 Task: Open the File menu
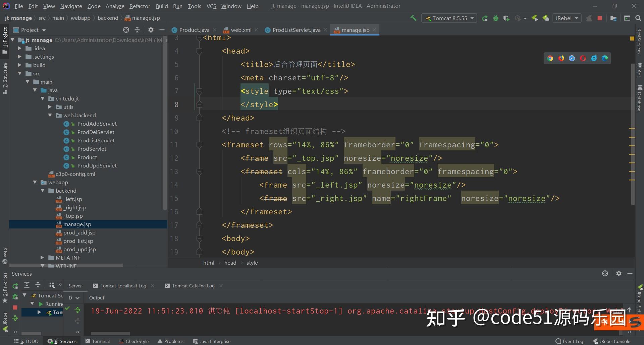19,6
